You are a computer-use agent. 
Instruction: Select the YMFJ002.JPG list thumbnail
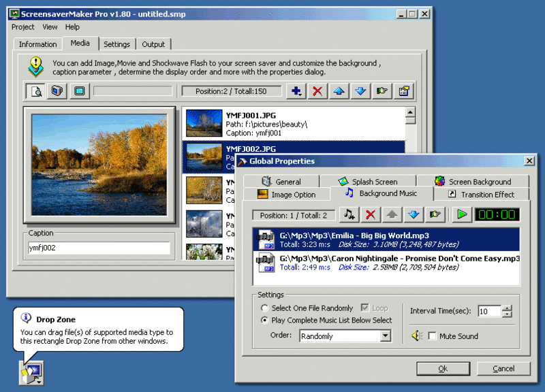[204, 157]
